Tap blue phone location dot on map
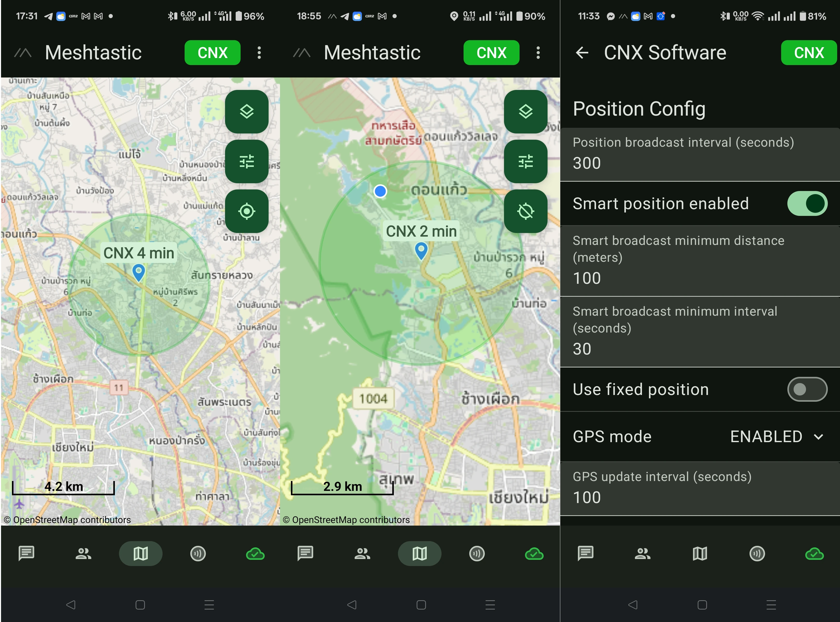The width and height of the screenshot is (840, 622). pyautogui.click(x=380, y=191)
